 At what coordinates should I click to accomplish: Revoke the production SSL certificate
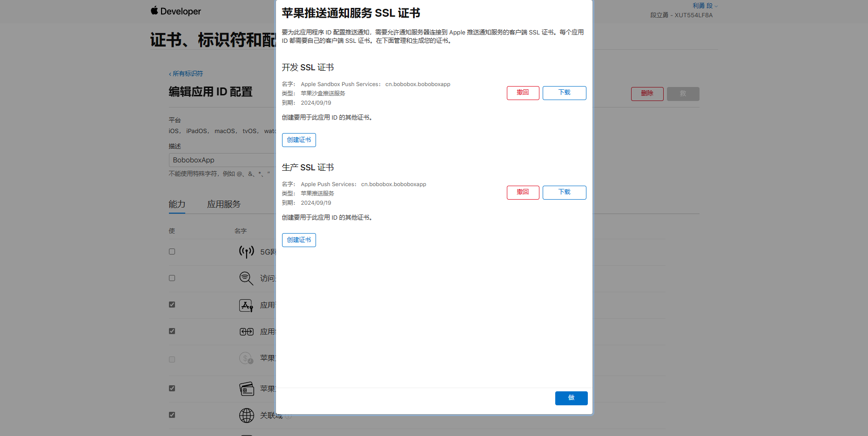pyautogui.click(x=523, y=193)
